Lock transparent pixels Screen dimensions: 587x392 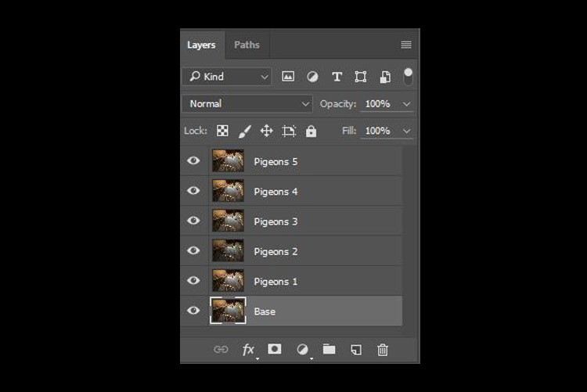[x=222, y=131]
